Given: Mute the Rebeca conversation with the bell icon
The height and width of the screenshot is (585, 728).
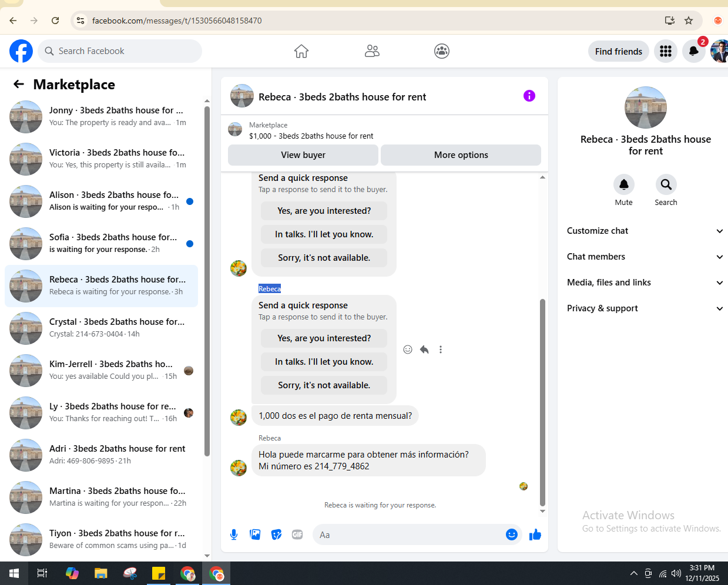Looking at the screenshot, I should tap(624, 184).
